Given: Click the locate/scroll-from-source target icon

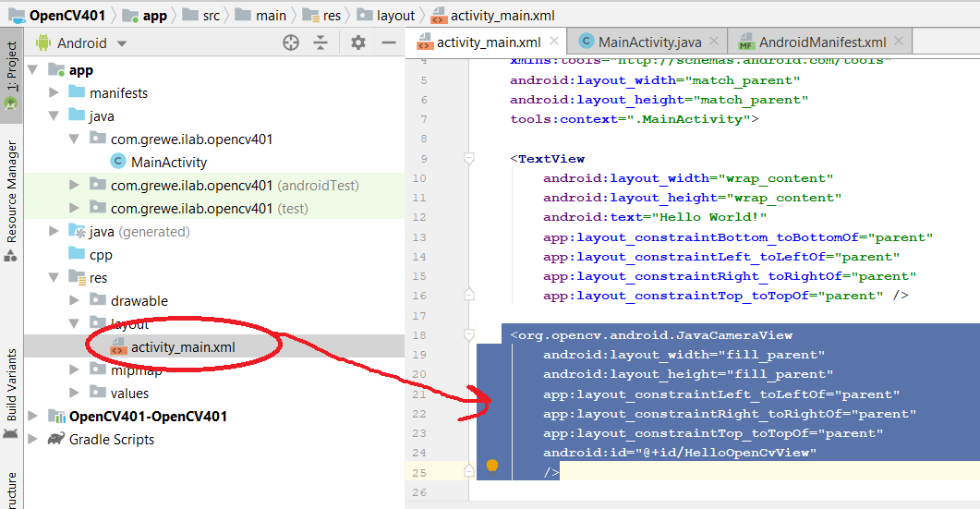Looking at the screenshot, I should pos(291,42).
